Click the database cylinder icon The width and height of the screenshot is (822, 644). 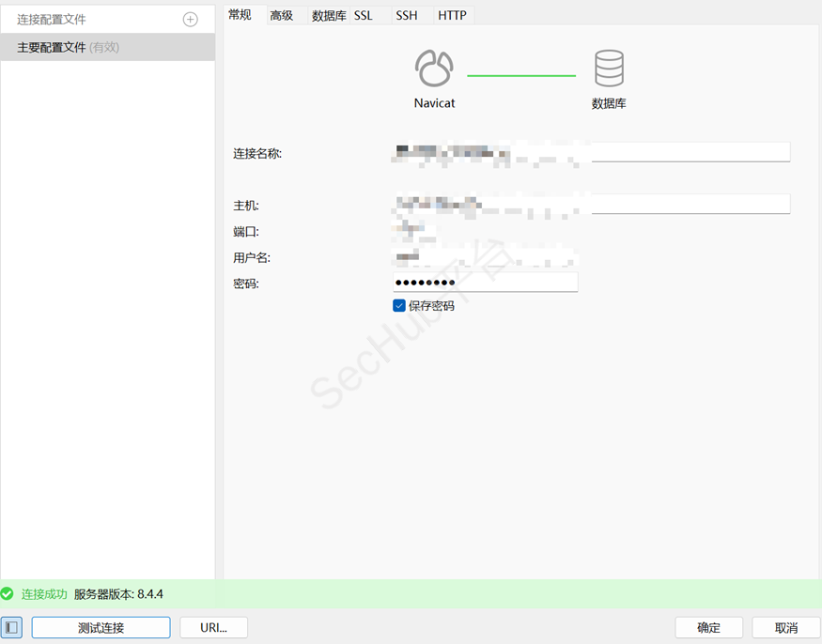pyautogui.click(x=609, y=70)
